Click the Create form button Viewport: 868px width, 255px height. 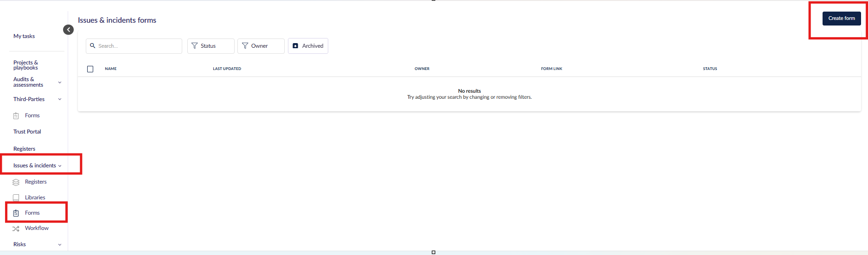pos(841,19)
